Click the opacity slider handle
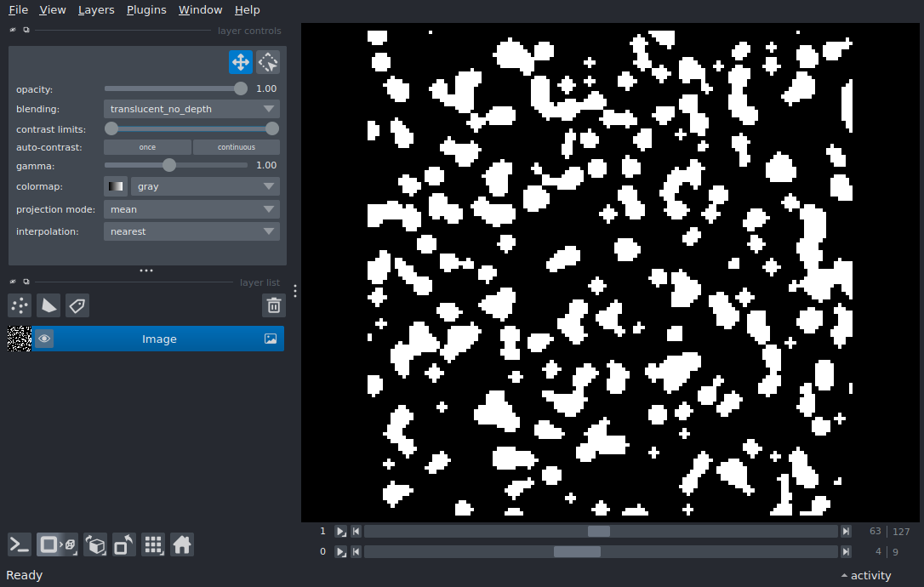 click(x=241, y=88)
